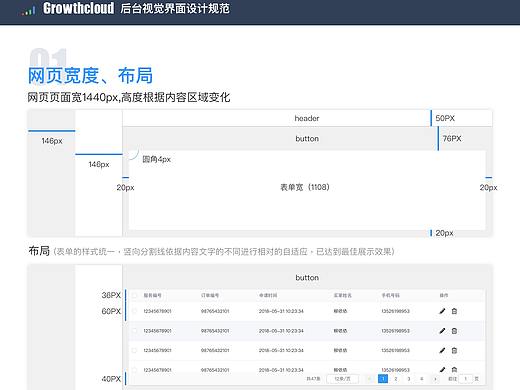520x390 pixels.
Task: Click the trash icon in the third table row
Action: click(x=454, y=350)
